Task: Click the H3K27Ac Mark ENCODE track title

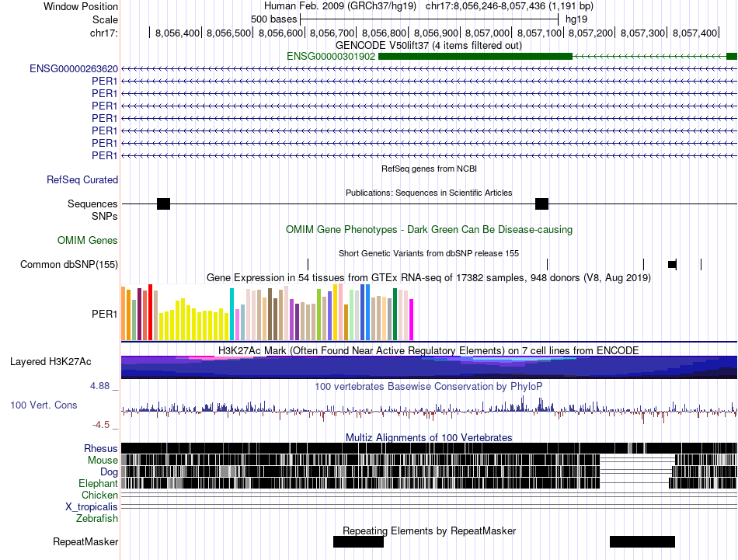Action: 429,350
